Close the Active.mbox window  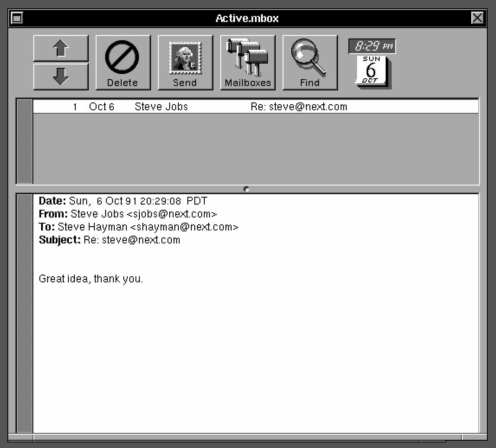(477, 18)
